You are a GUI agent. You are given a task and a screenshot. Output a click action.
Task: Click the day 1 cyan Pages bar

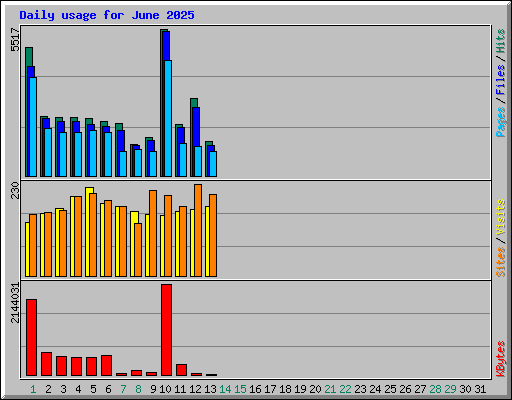(x=33, y=127)
